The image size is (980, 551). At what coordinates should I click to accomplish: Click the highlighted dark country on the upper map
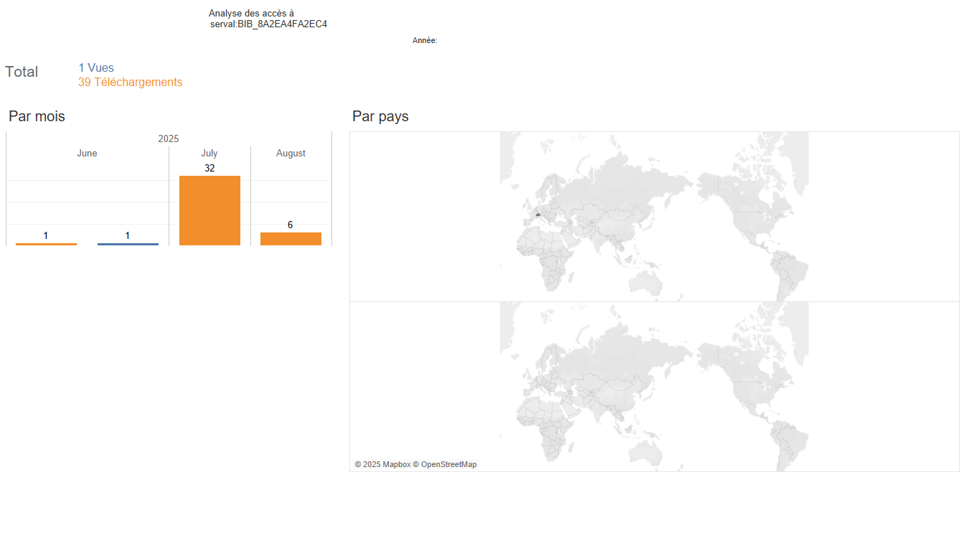point(537,215)
